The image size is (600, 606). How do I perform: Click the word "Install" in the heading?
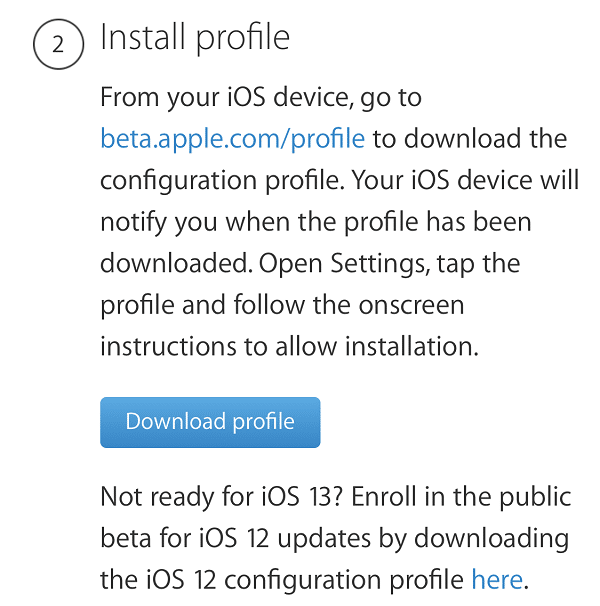(142, 37)
